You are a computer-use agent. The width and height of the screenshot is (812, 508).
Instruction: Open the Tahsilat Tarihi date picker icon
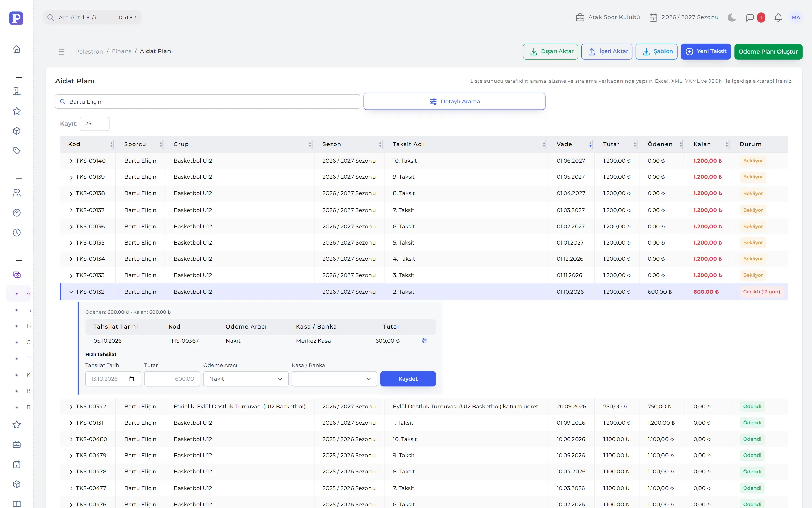coord(132,379)
